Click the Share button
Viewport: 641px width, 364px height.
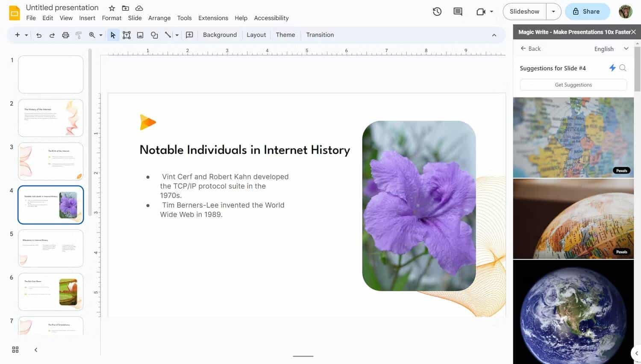coord(586,12)
